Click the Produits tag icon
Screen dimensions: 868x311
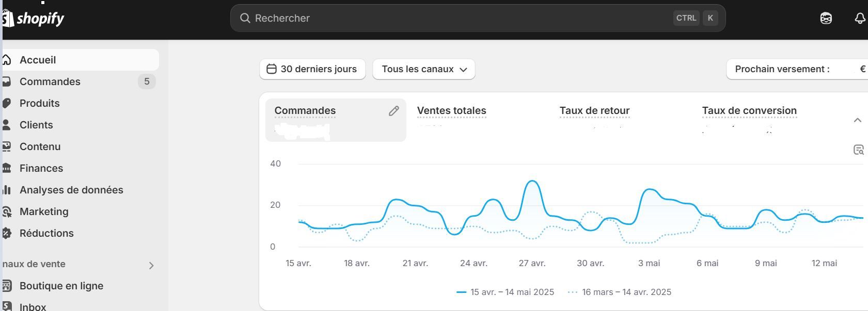pyautogui.click(x=7, y=103)
